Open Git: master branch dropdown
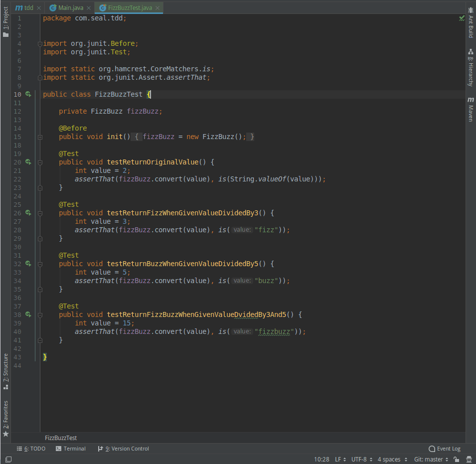The height and width of the screenshot is (464, 476). point(431,460)
